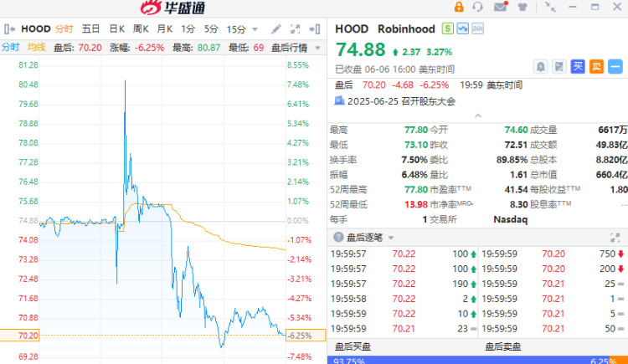This screenshot has width=628, height=364.
Task: Collapse the left panel with the bar-arrow icon
Action: point(9,28)
